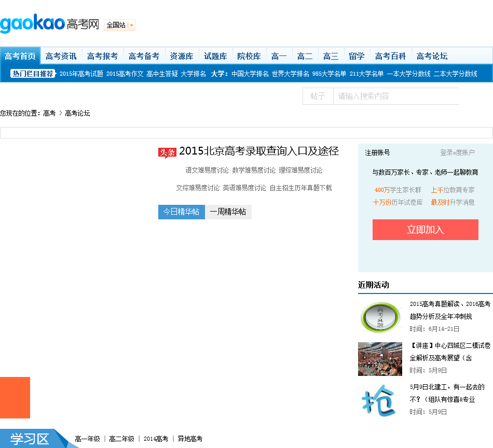493x448 pixels.
Task: Open the 中国大学排名 link
Action: 250,74
